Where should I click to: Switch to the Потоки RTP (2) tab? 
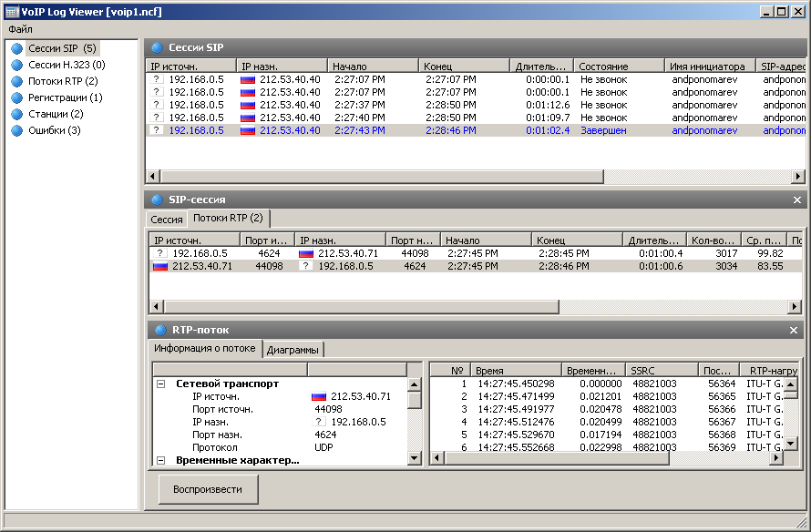pos(228,219)
